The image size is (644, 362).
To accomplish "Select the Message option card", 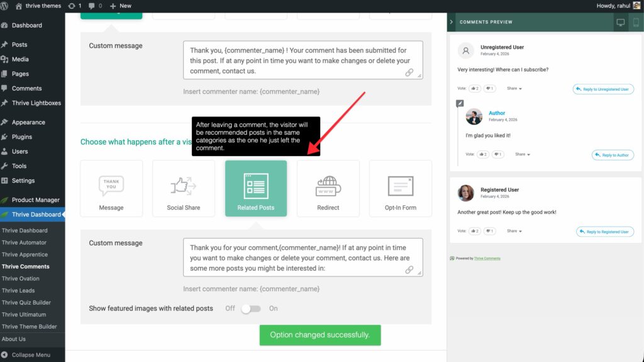I will [x=111, y=188].
